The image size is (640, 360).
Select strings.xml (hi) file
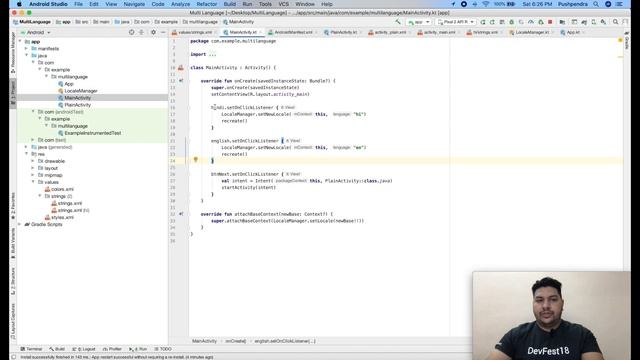pos(70,211)
